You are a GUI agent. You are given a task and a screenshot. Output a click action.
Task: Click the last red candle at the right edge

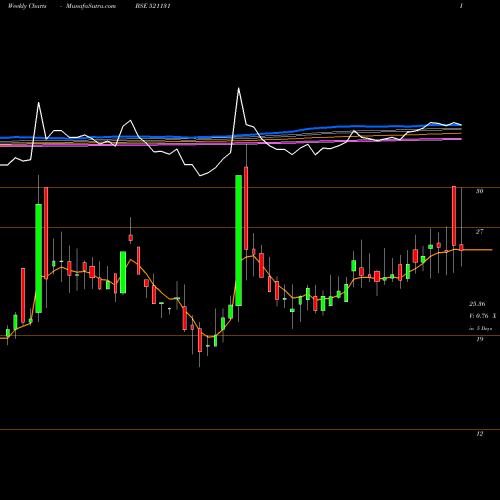coord(461,247)
